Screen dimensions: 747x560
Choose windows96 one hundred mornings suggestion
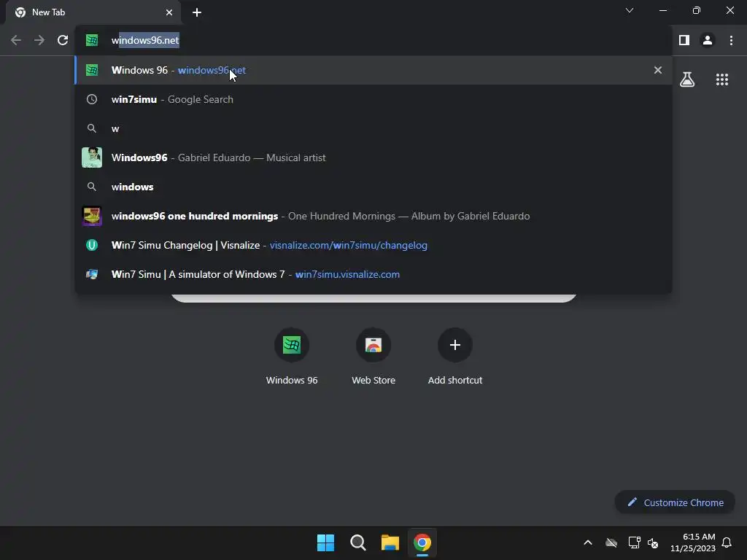[x=373, y=216]
